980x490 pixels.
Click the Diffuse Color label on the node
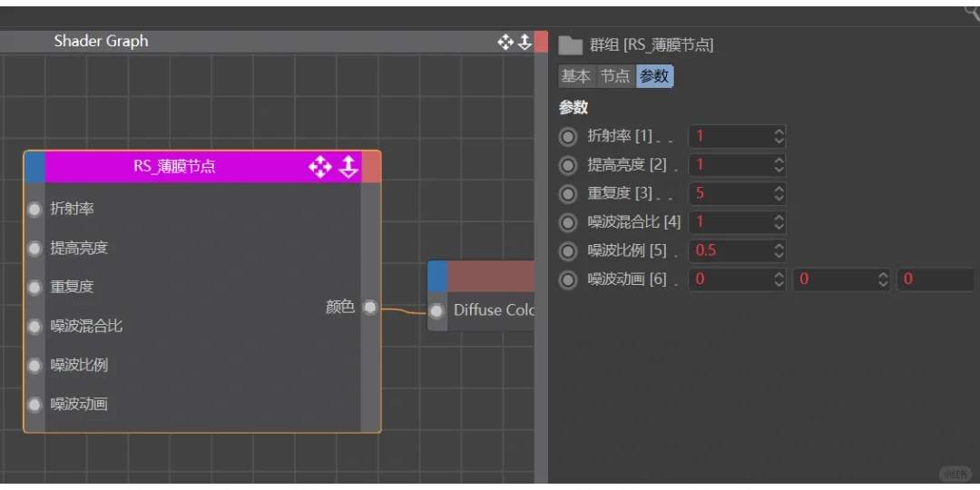coord(493,310)
